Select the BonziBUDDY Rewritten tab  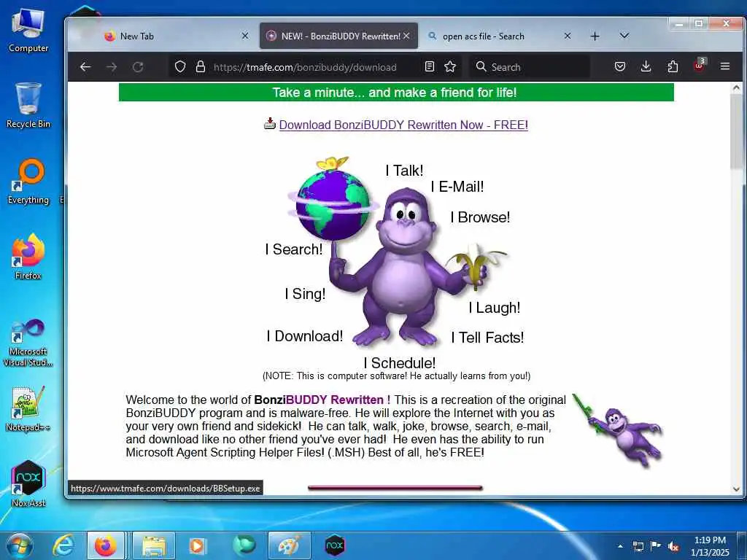click(x=338, y=36)
